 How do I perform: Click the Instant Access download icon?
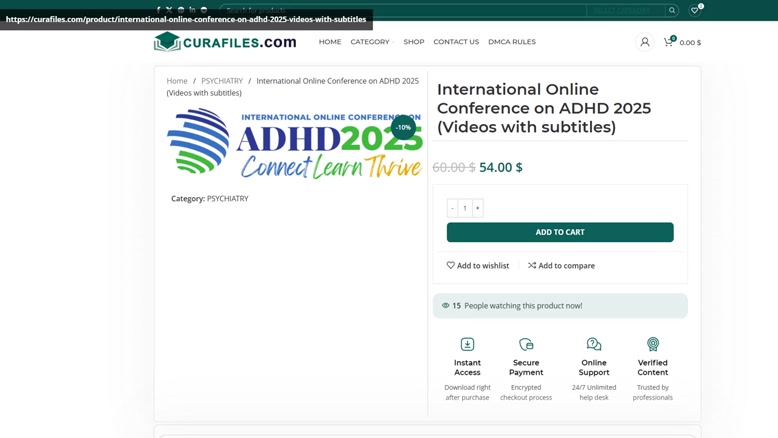pyautogui.click(x=467, y=344)
